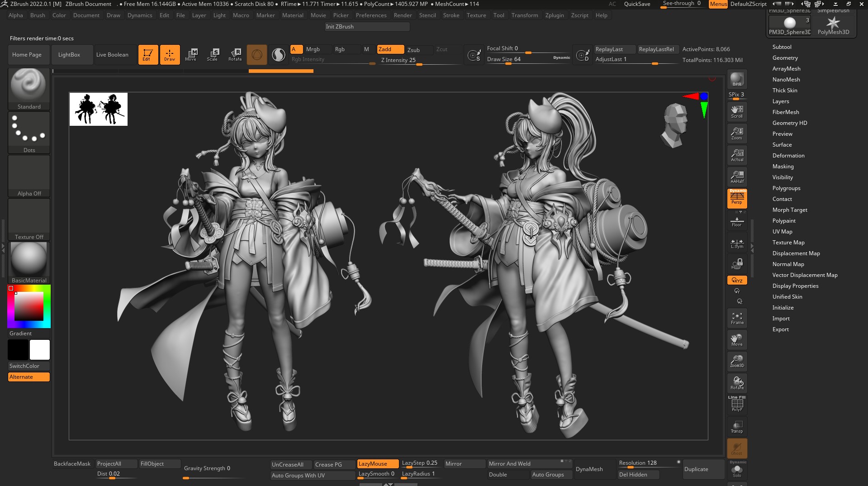The width and height of the screenshot is (868, 486).
Task: Open the Brush menu
Action: point(38,15)
